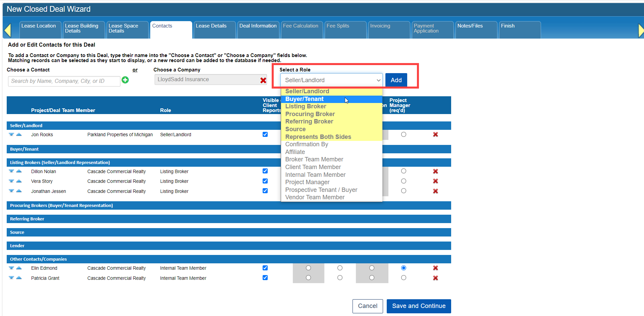Open the Notes/Files tab

pyautogui.click(x=470, y=26)
